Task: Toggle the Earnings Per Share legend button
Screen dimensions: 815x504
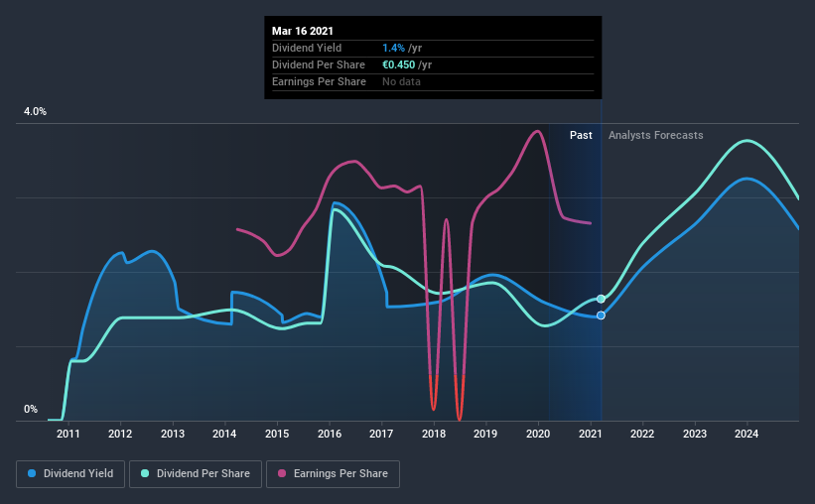Action: (x=333, y=474)
